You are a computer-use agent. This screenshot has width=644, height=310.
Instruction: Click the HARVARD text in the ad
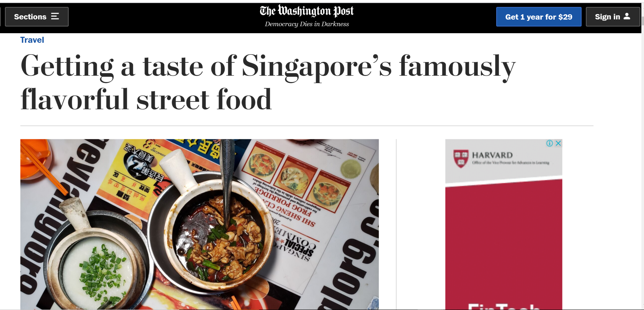point(492,155)
